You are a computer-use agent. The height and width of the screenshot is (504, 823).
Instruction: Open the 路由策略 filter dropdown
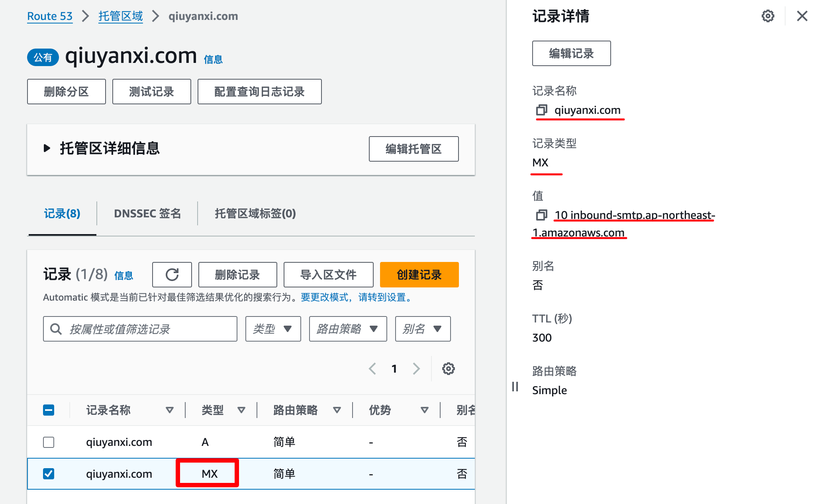tap(348, 329)
